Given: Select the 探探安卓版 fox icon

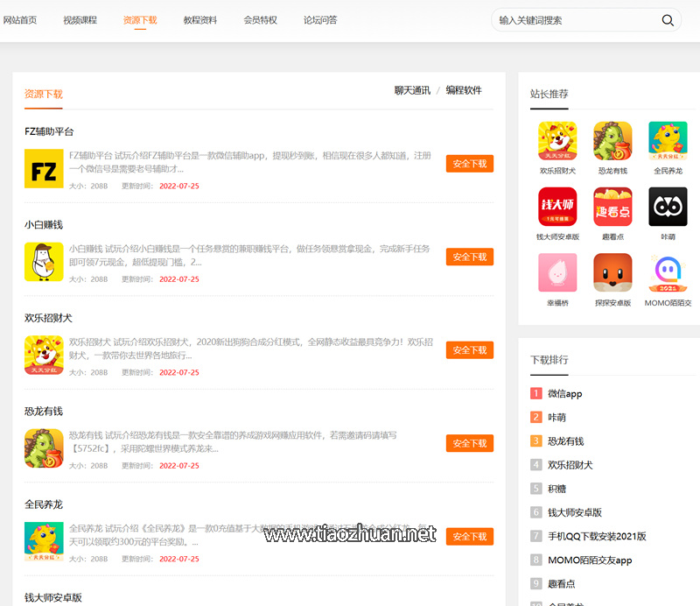Looking at the screenshot, I should click(x=612, y=272).
